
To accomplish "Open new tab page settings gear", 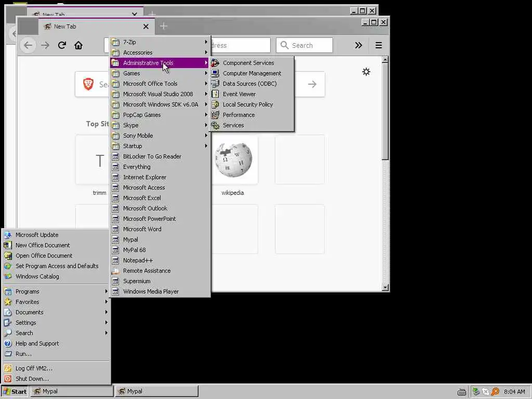I will tap(366, 72).
